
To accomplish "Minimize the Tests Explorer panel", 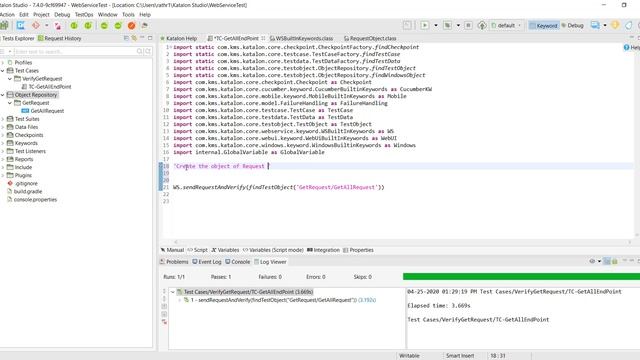I will pyautogui.click(x=142, y=38).
